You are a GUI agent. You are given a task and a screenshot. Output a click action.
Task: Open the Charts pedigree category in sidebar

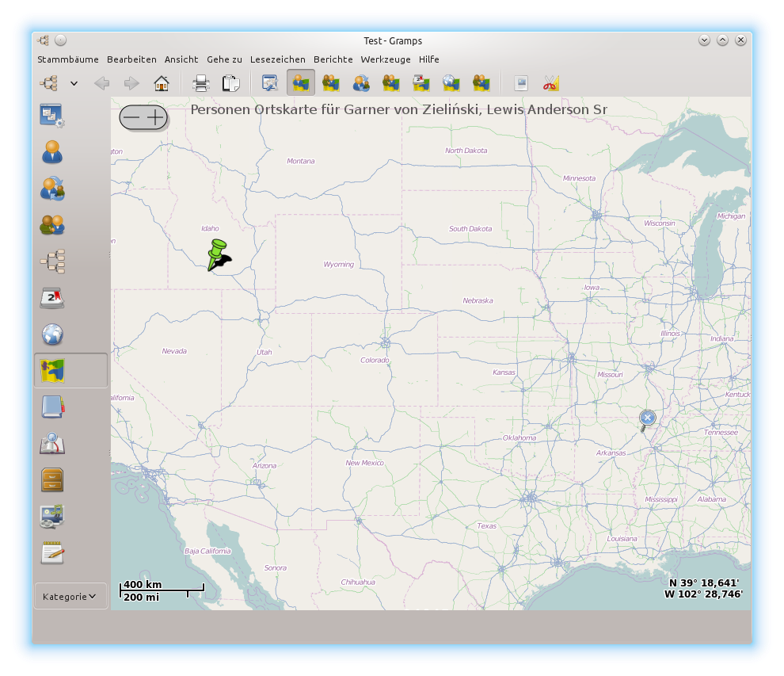pyautogui.click(x=52, y=262)
